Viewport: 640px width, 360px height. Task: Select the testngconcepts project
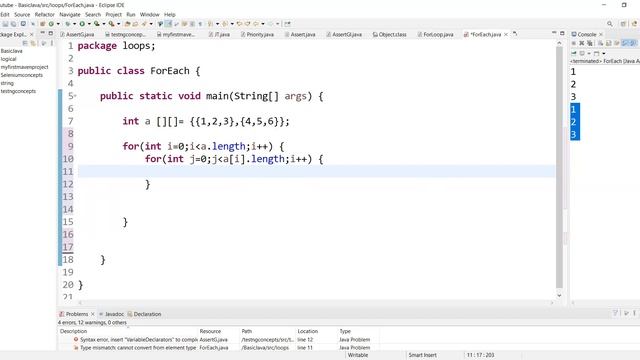tap(18, 91)
